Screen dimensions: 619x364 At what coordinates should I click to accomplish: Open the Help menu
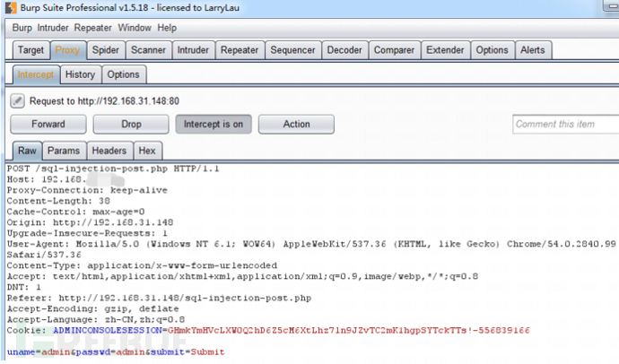167,28
